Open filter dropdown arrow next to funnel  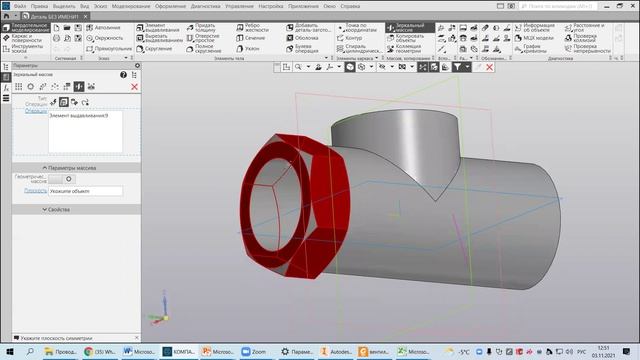click(x=467, y=67)
